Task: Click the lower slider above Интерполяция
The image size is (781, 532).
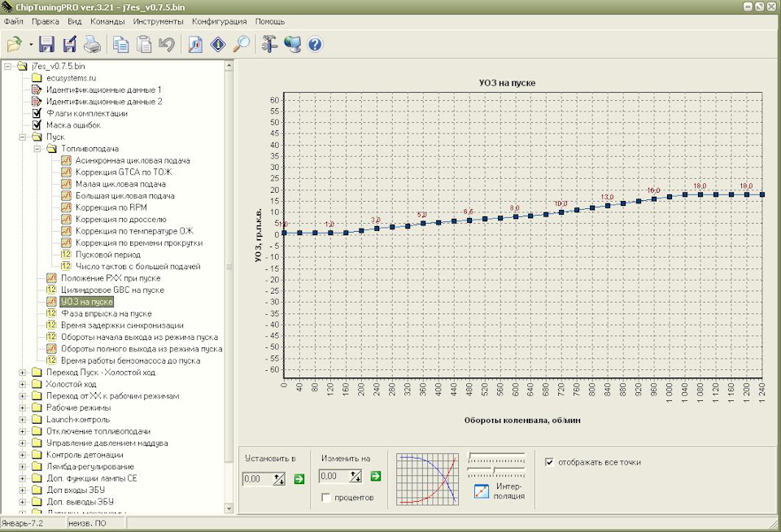Action: [x=496, y=471]
